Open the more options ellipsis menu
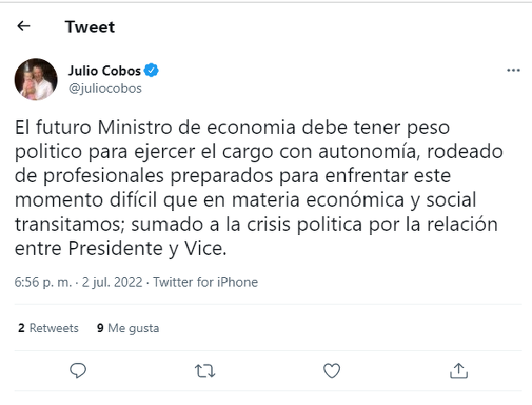This screenshot has width=532, height=405. pyautogui.click(x=513, y=70)
